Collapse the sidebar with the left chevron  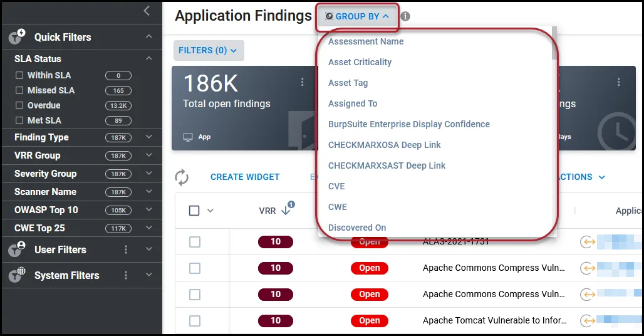coord(147,11)
